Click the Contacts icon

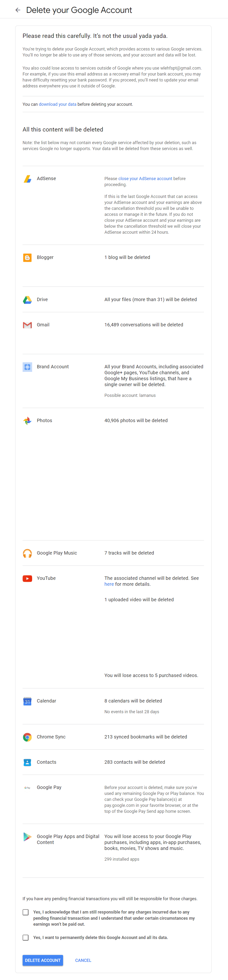[x=27, y=762]
